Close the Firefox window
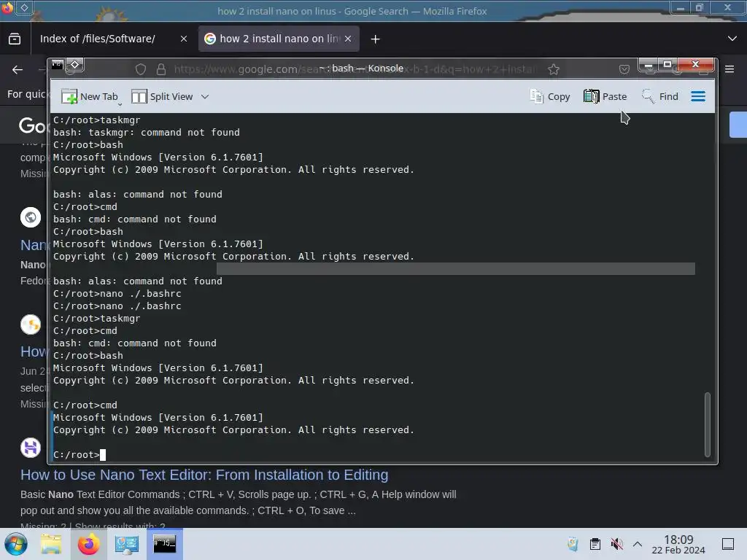Viewport: 747px width, 560px height. click(727, 7)
